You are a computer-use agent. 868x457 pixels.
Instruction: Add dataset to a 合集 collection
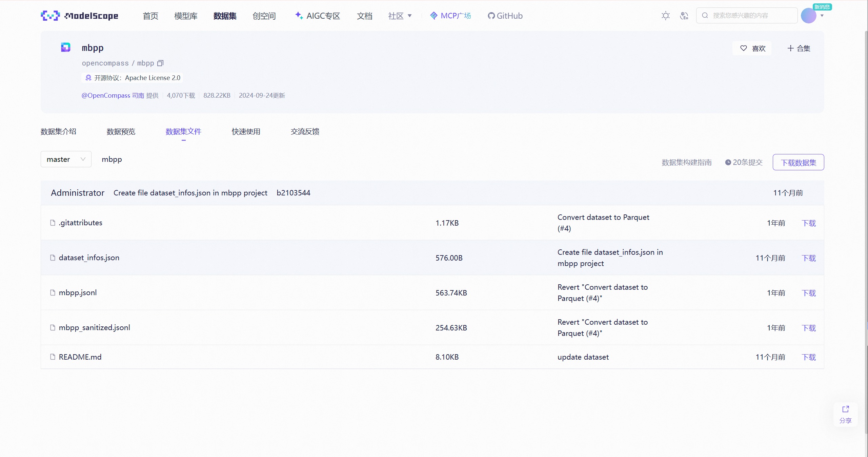[799, 48]
